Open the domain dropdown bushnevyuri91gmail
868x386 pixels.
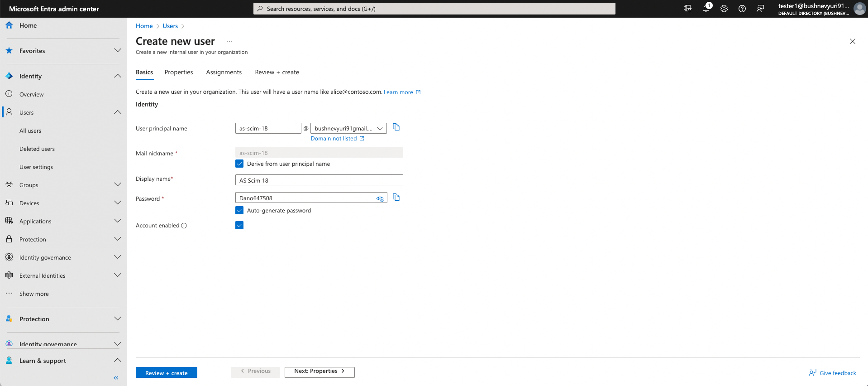tap(348, 128)
